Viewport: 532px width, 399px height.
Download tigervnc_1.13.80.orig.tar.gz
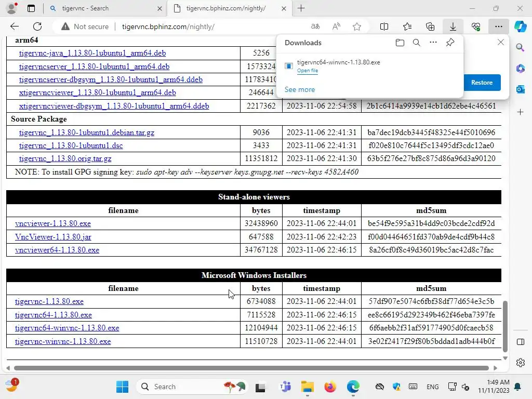(x=65, y=158)
